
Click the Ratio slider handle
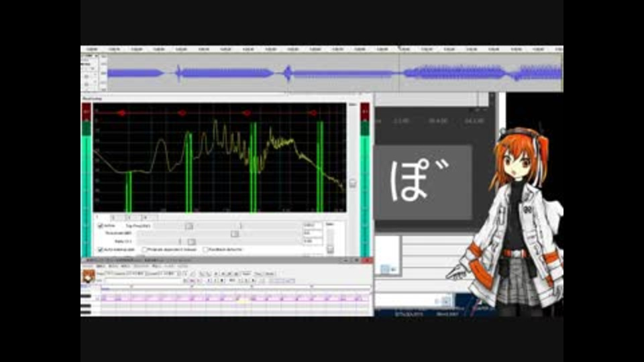tap(191, 242)
